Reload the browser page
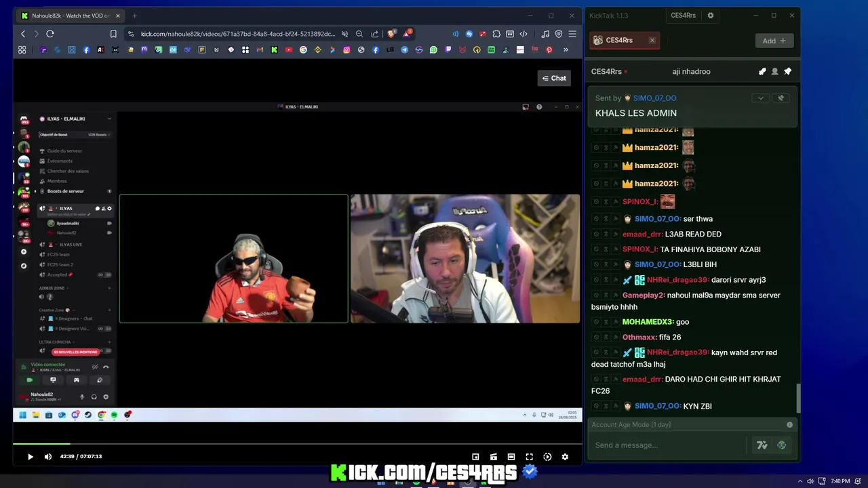 click(x=50, y=34)
